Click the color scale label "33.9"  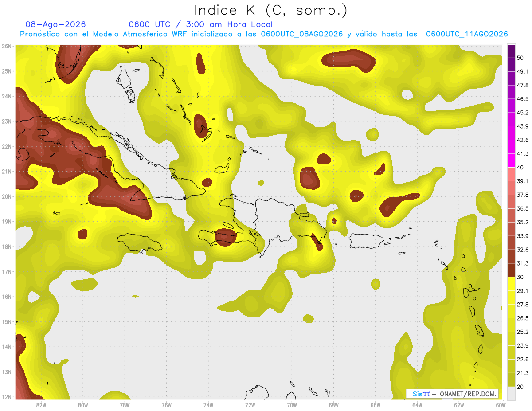[x=523, y=236]
